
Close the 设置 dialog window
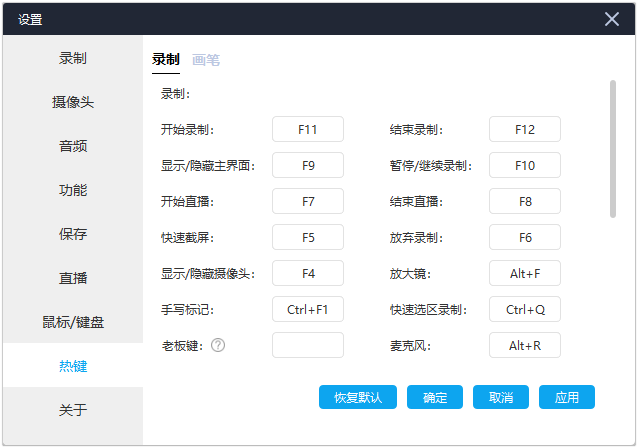click(x=612, y=18)
